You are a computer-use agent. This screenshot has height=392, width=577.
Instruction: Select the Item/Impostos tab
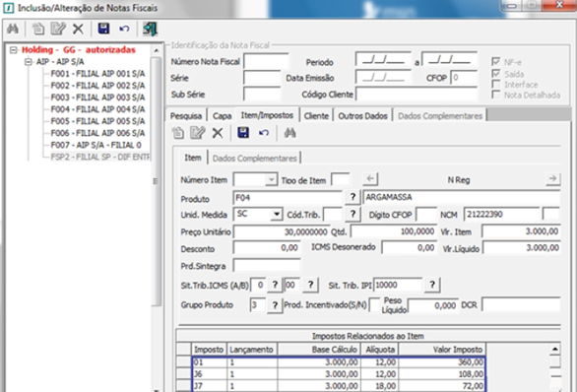[267, 115]
